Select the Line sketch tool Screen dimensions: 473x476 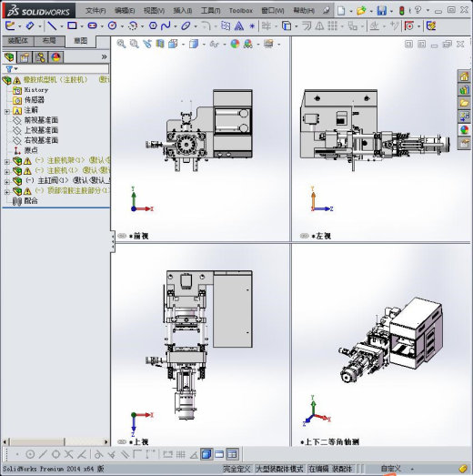coord(52,25)
